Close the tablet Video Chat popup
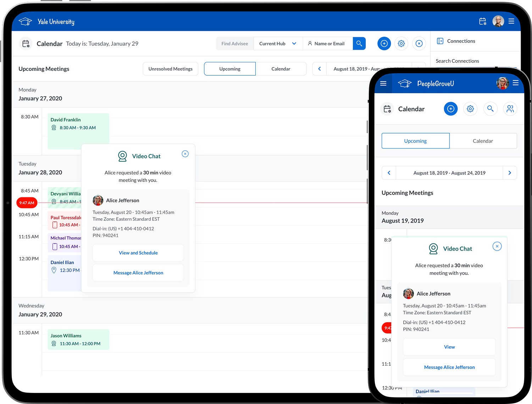 (x=185, y=154)
